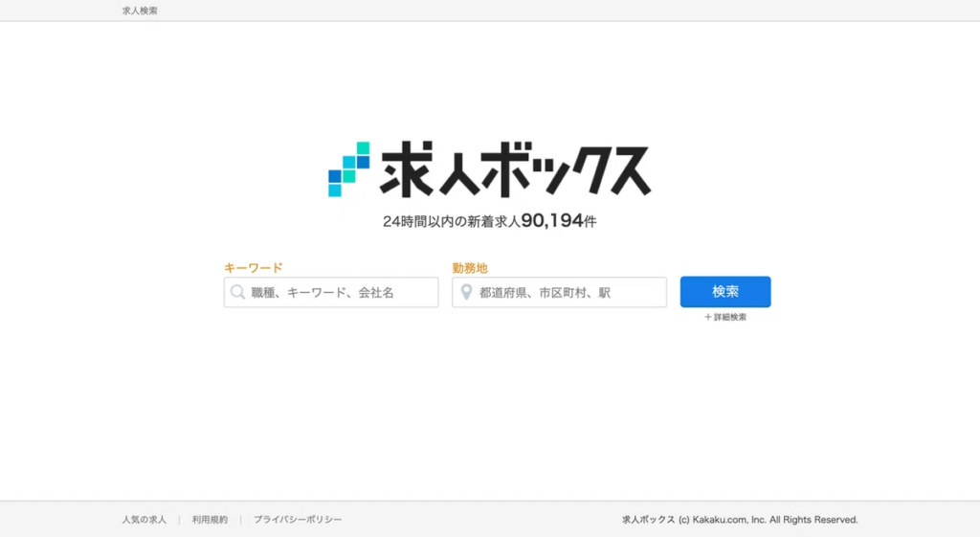Click the 勤務地 label text
980x537 pixels.
(469, 268)
